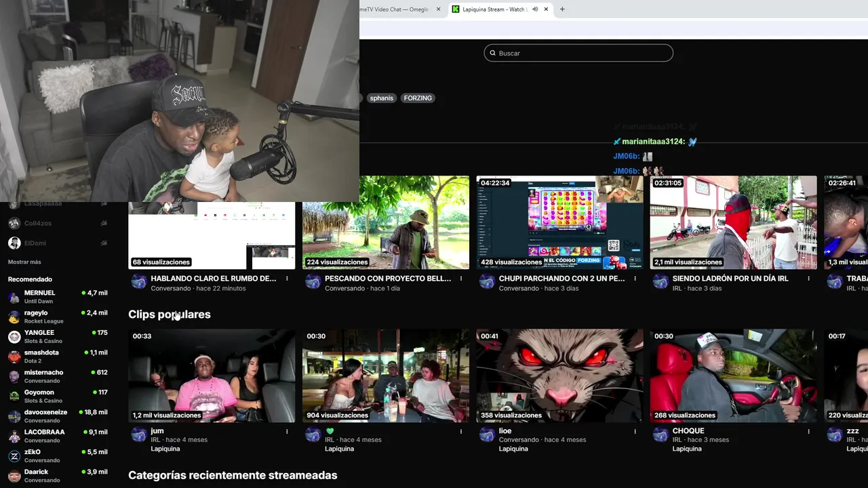Click channel avatar beside CHOQUE clip
Image resolution: width=868 pixels, height=488 pixels.
(x=660, y=434)
